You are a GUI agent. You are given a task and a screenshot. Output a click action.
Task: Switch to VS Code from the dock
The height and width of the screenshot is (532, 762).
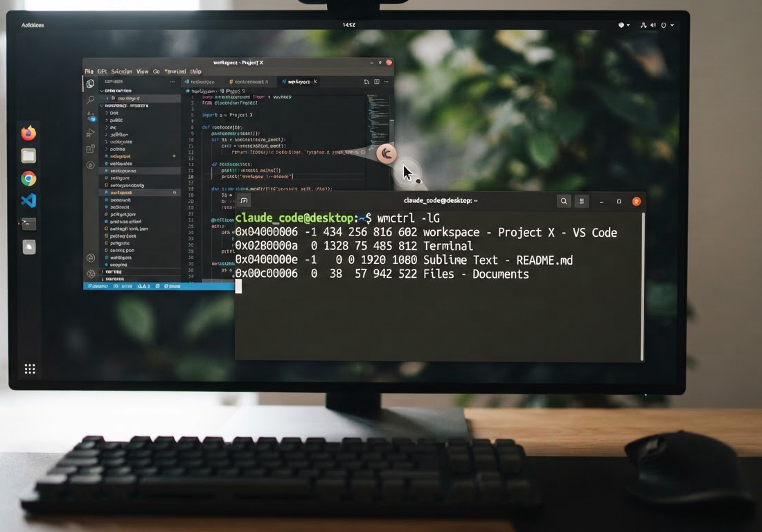28,201
